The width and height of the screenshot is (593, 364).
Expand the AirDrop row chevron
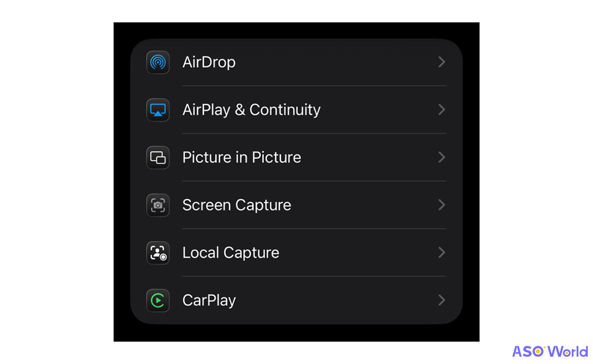pos(441,62)
